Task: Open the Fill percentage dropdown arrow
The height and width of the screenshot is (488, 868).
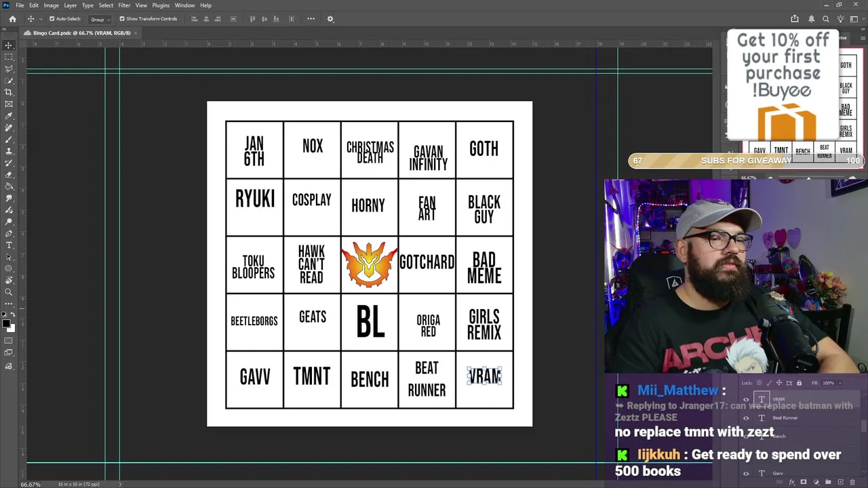Action: point(839,383)
